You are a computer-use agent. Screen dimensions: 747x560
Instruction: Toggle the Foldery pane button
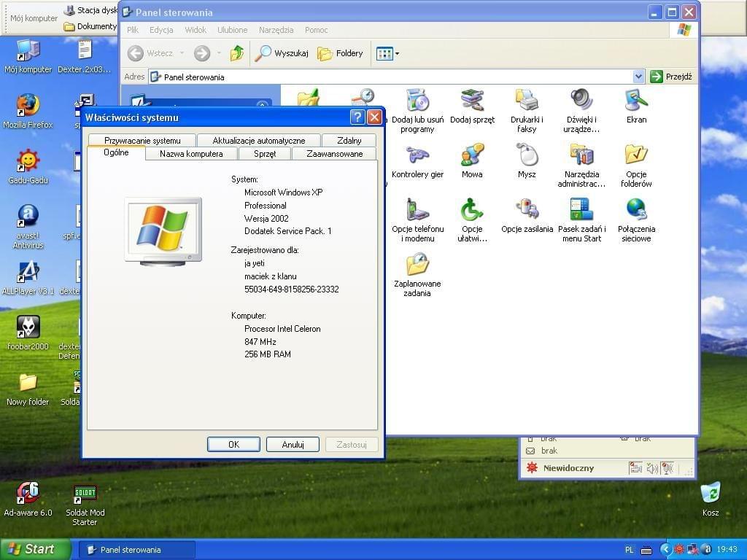click(340, 53)
